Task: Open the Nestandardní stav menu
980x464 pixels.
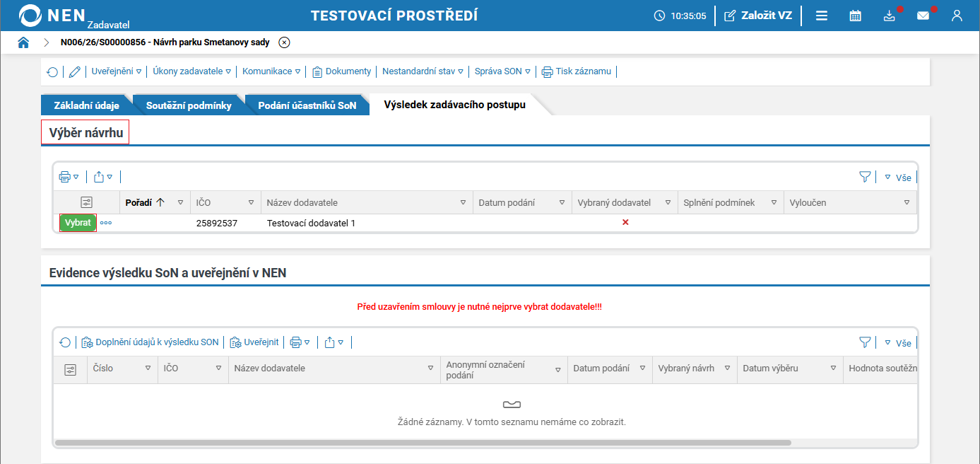Action: [x=423, y=71]
